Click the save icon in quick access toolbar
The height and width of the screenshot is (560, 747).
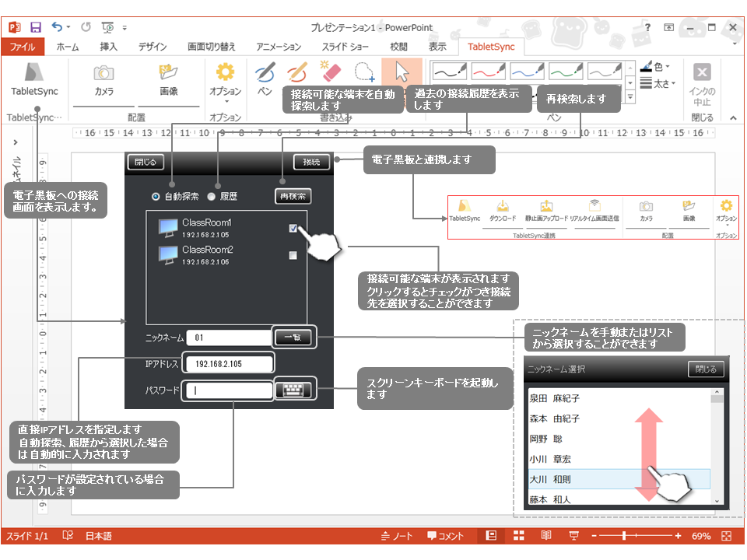point(36,27)
